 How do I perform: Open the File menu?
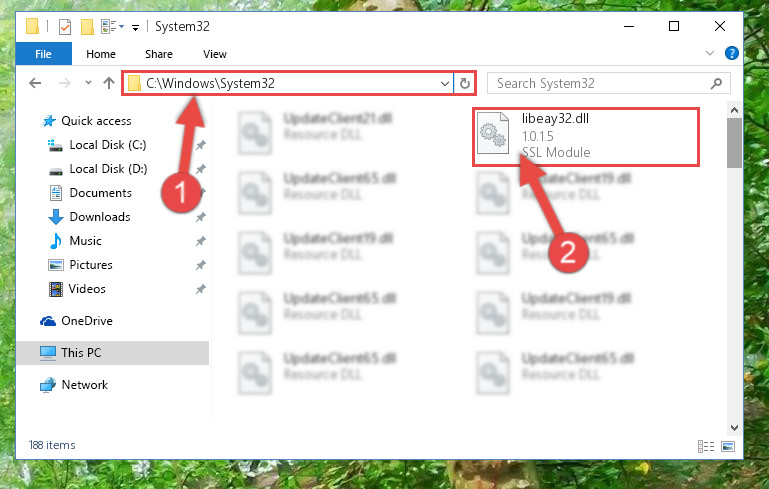(x=43, y=54)
